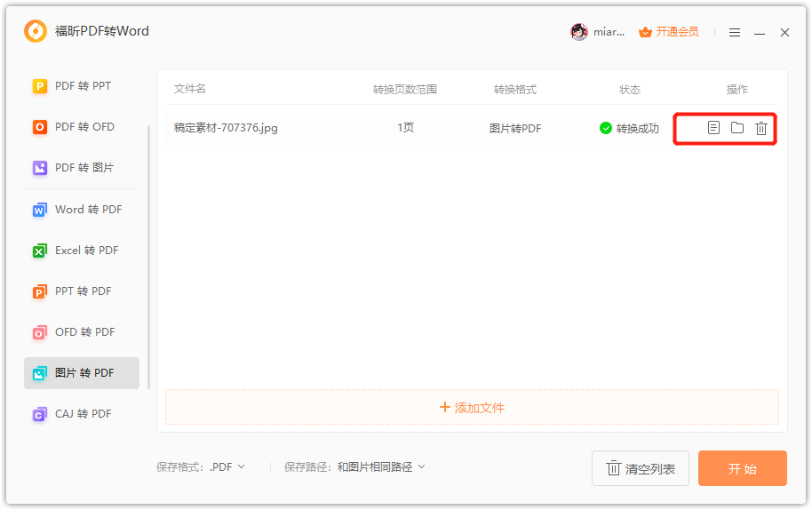This screenshot has width=812, height=510.
Task: Click the 操作 column header
Action: (736, 90)
